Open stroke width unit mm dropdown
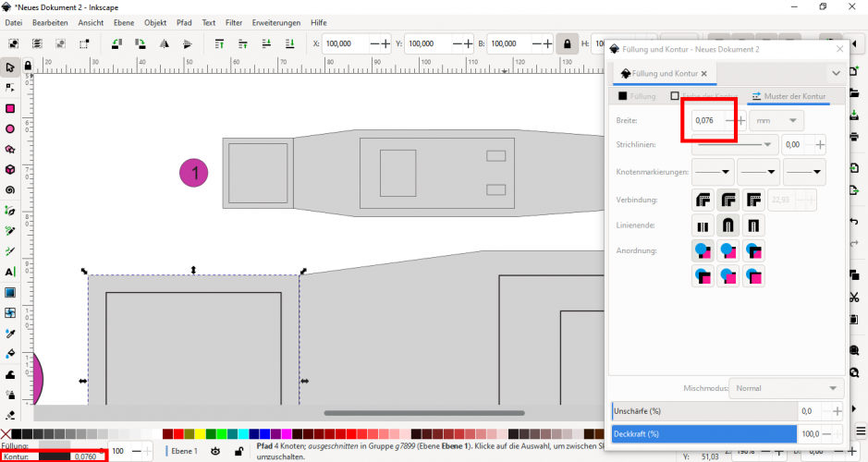Viewport: 868px width, 462px height. [x=776, y=121]
